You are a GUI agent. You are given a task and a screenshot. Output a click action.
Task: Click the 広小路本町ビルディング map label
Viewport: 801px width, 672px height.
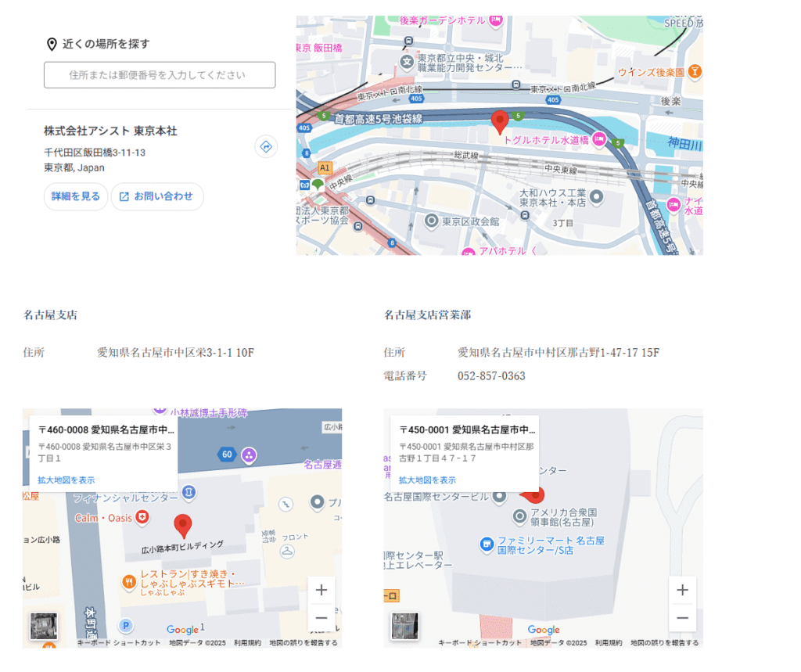pos(182,548)
